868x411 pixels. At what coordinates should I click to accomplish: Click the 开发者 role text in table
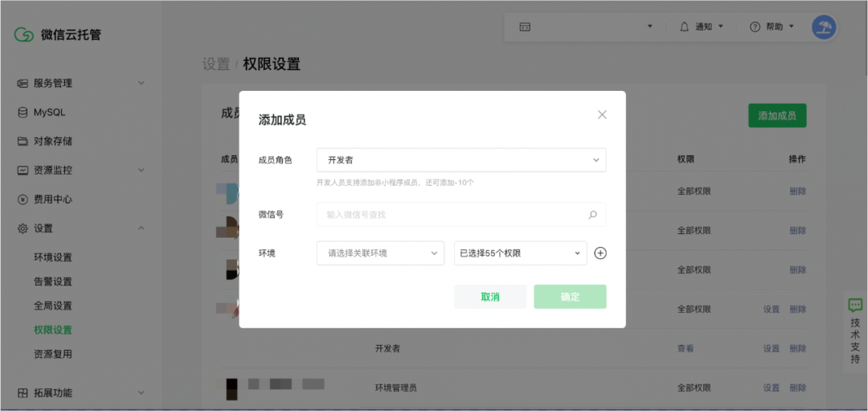pos(387,348)
